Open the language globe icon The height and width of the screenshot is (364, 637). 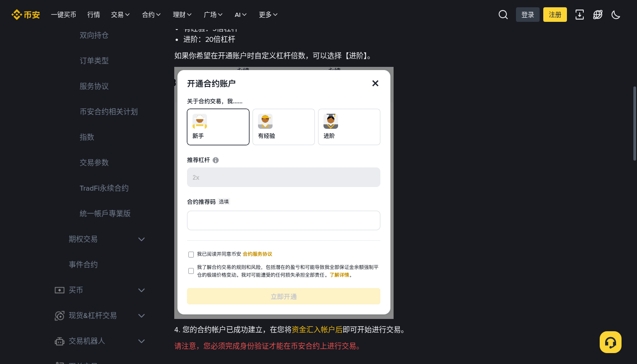tap(598, 15)
